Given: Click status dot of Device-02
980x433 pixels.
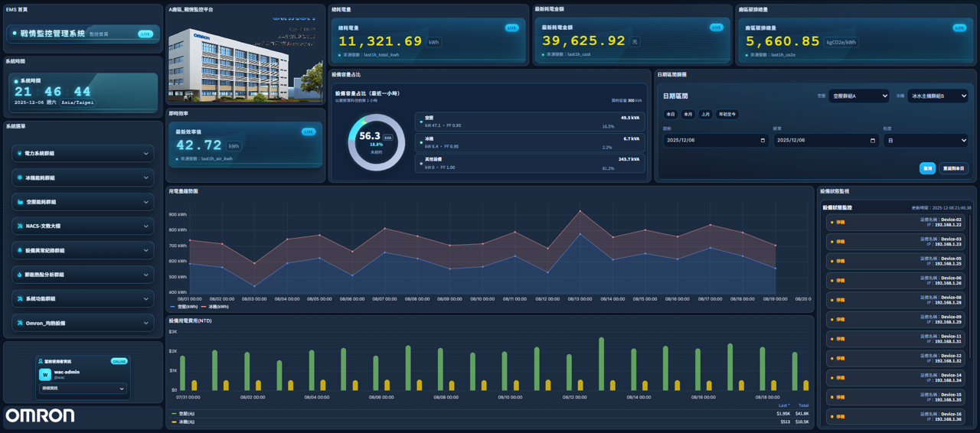Looking at the screenshot, I should [832, 223].
